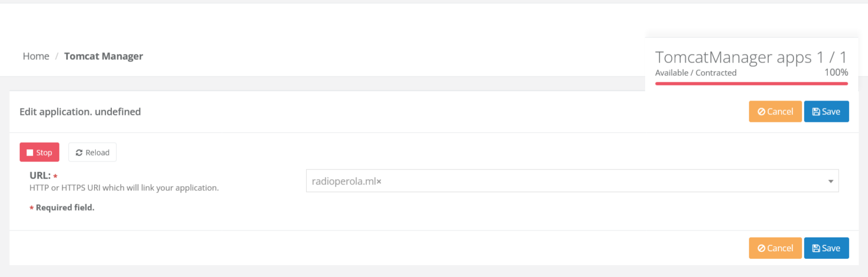Go to Home via breadcrumb
The width and height of the screenshot is (868, 277).
(x=36, y=56)
